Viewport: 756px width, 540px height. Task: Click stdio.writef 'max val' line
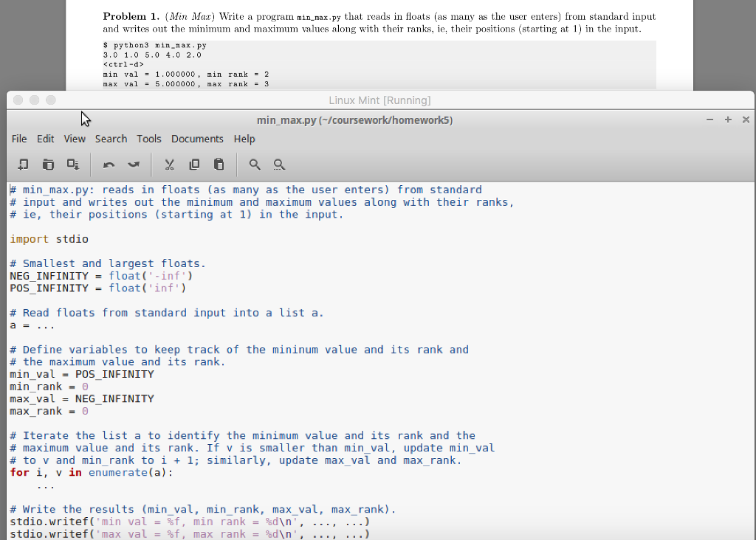tap(190, 534)
